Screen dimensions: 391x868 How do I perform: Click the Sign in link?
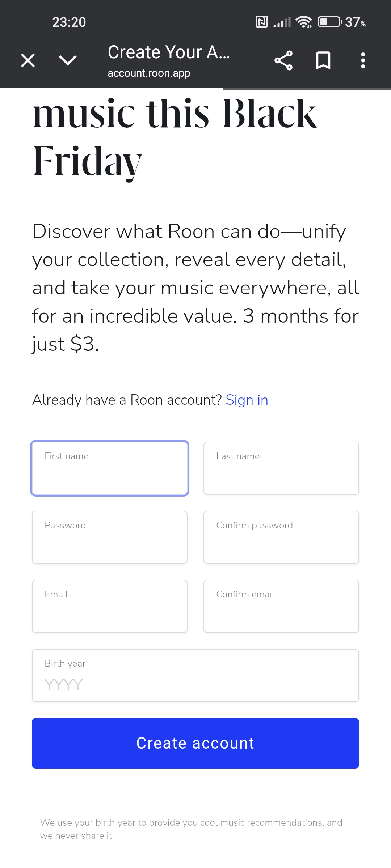tap(247, 400)
